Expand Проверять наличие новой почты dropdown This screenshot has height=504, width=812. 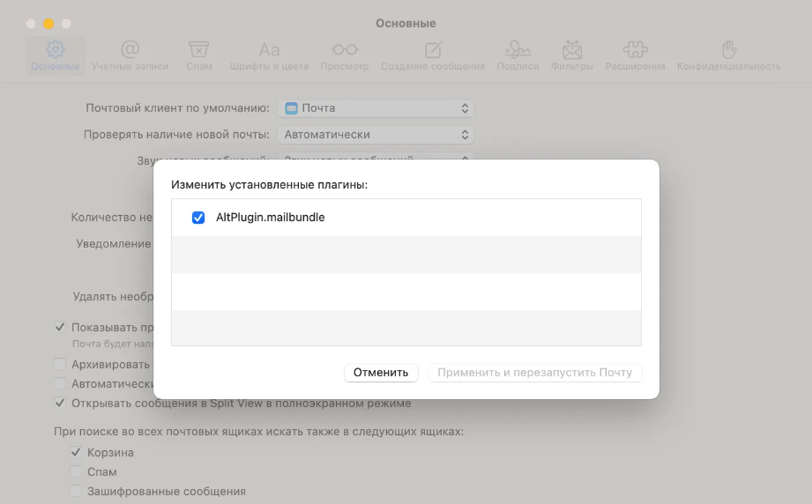376,135
